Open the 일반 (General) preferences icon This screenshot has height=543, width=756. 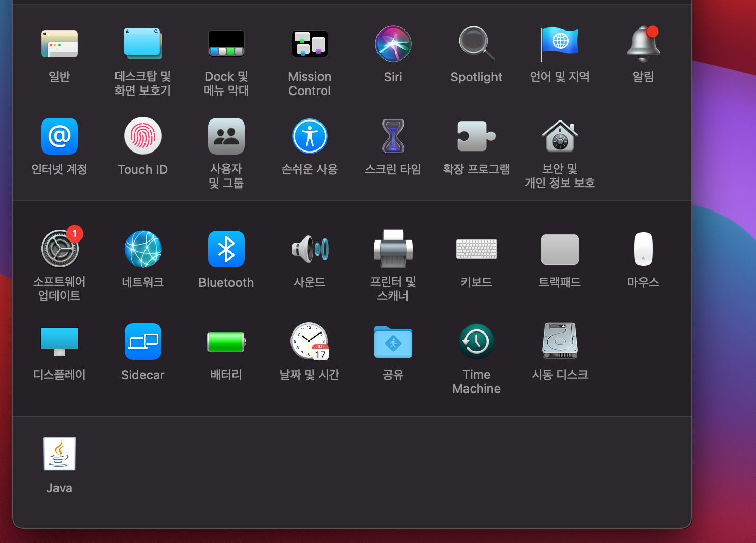point(60,44)
